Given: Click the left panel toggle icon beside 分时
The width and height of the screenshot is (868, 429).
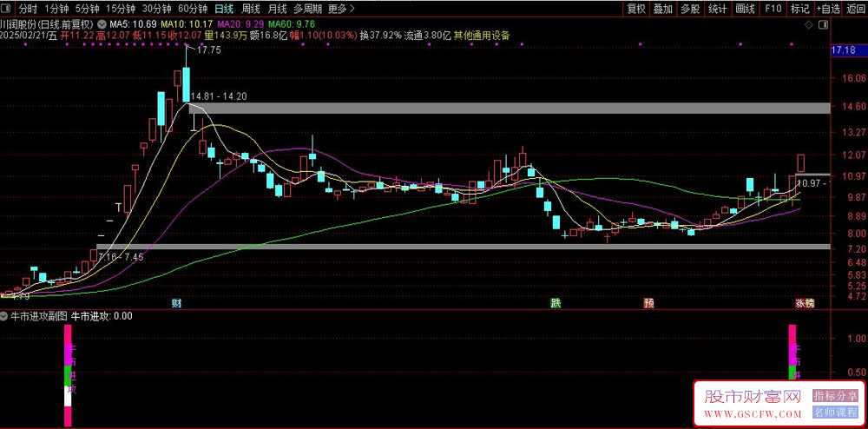Looking at the screenshot, I should tap(7, 9).
